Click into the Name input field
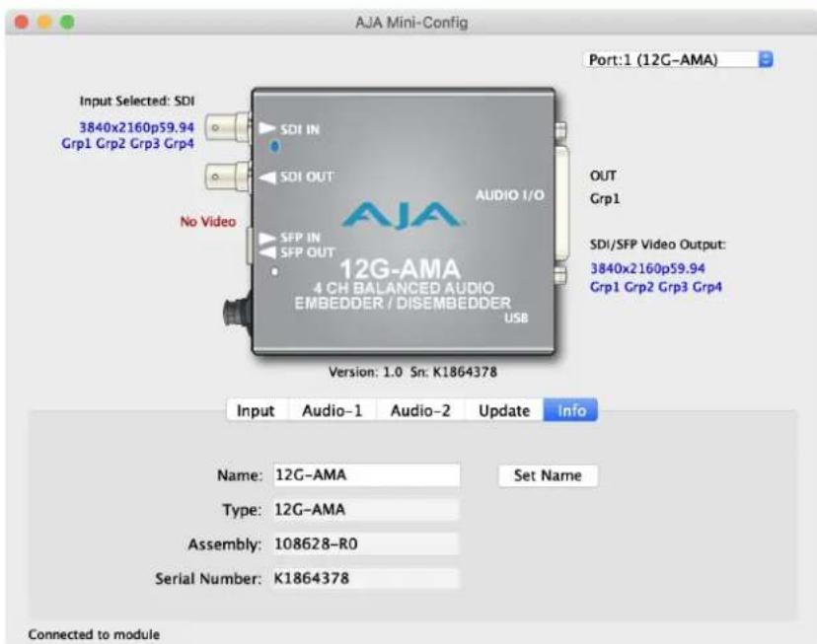Viewport: 817px width, 644px height. 366,475
